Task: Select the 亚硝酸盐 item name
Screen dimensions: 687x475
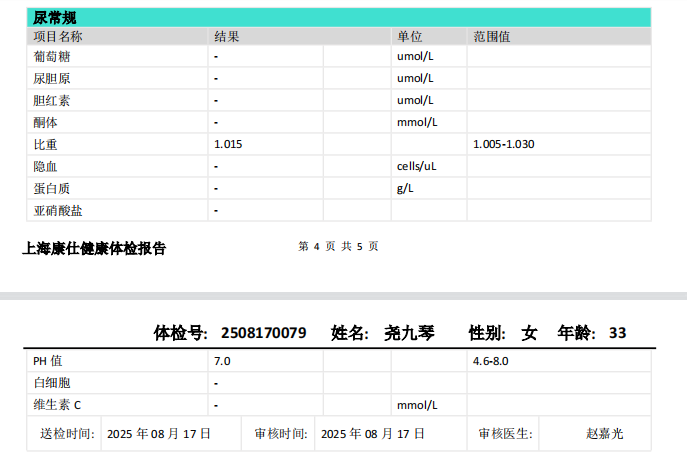Action: click(x=58, y=210)
